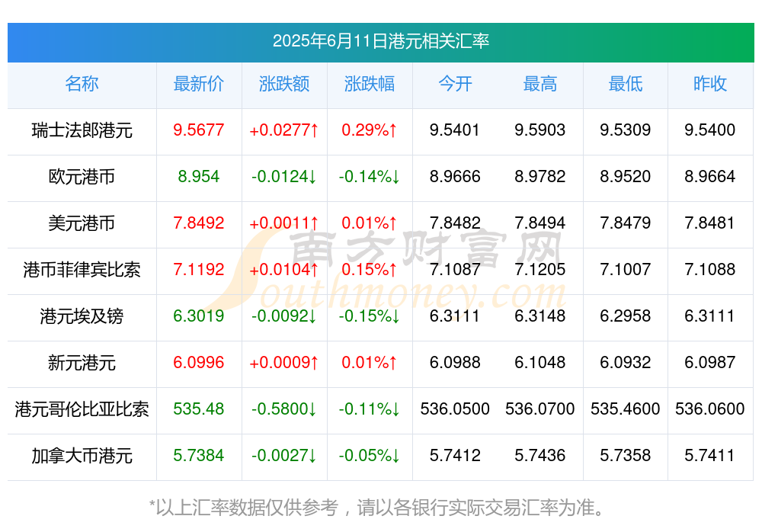
Task: Click change percent -0.05%↓
Action: click(370, 455)
